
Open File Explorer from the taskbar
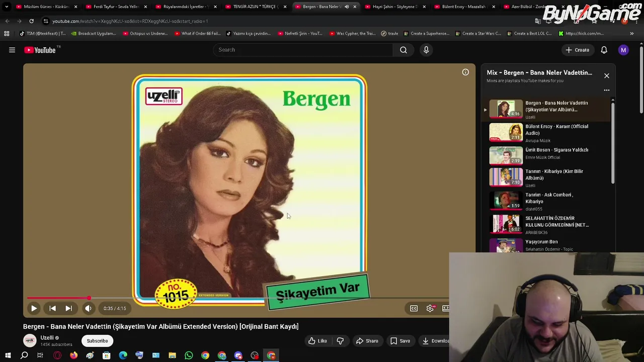[172, 355]
